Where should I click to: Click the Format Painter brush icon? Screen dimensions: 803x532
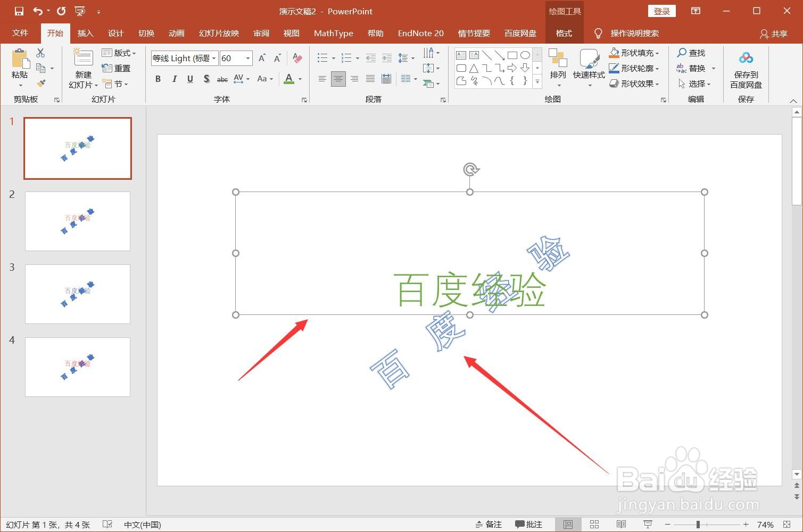click(x=40, y=84)
